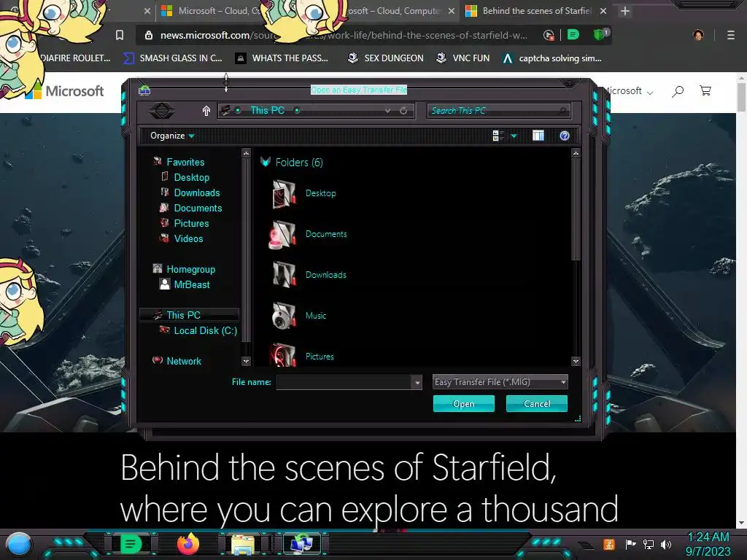Open the Windows Start orb
The width and height of the screenshot is (747, 560).
(19, 544)
